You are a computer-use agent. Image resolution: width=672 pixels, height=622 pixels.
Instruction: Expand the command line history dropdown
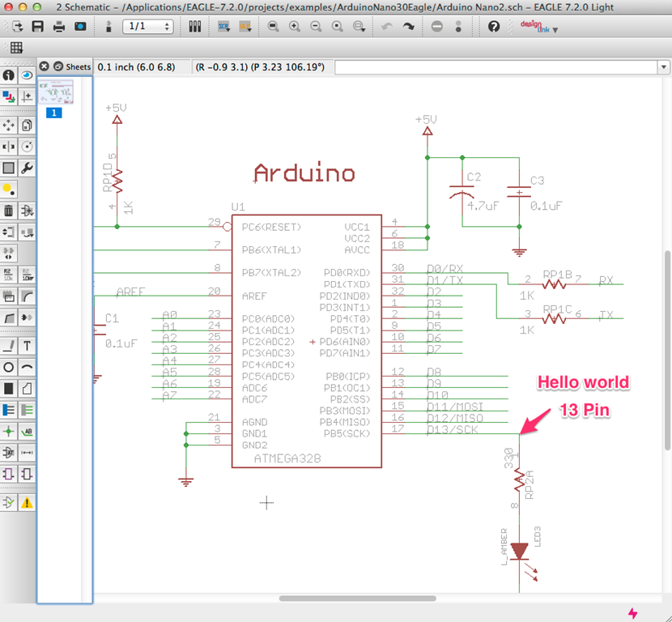click(x=663, y=67)
